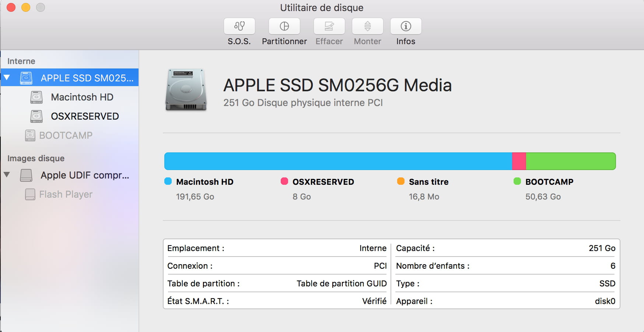The image size is (644, 332).
Task: Select Flash Player volume in sidebar
Action: (66, 194)
